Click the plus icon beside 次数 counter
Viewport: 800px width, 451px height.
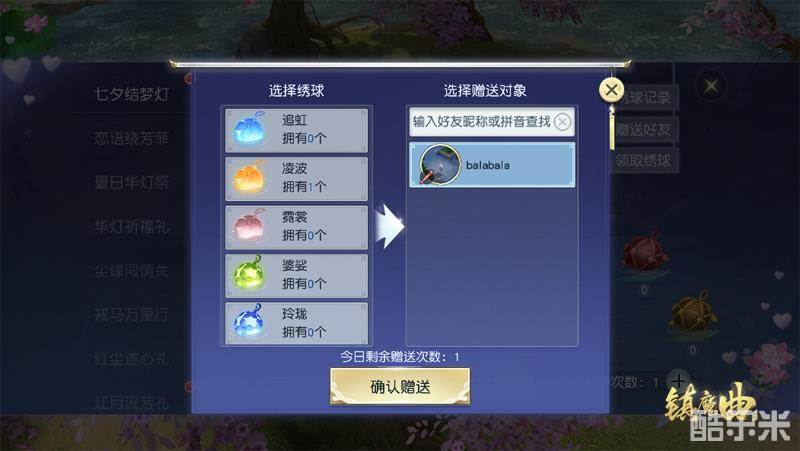tap(678, 381)
